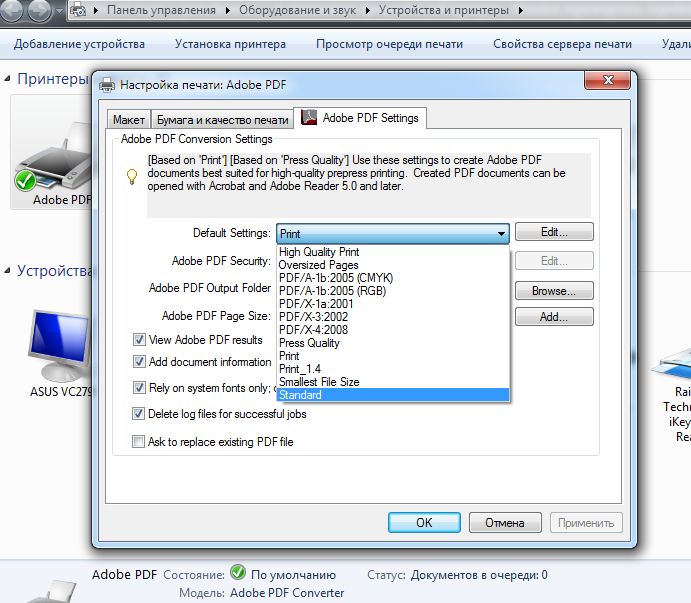This screenshot has width=691, height=603.
Task: Disable Delete log files for successful jobs
Action: tap(138, 414)
